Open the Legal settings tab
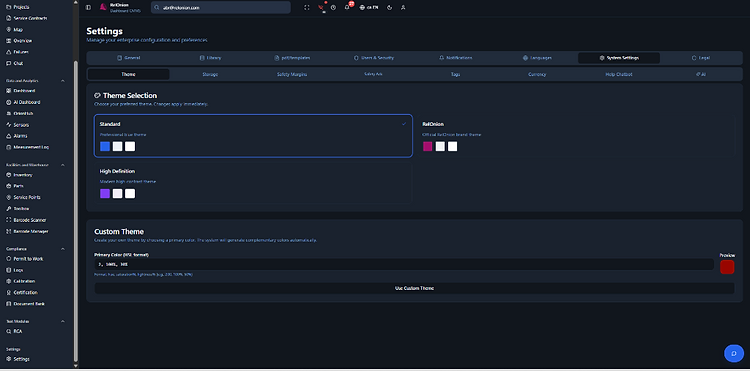The width and height of the screenshot is (750, 371). coord(701,58)
